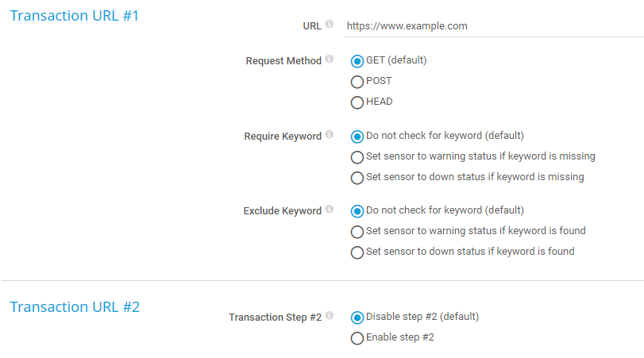Screen dimensions: 644x358
Task: Click the Exclude Keyword info icon
Action: 330,210
